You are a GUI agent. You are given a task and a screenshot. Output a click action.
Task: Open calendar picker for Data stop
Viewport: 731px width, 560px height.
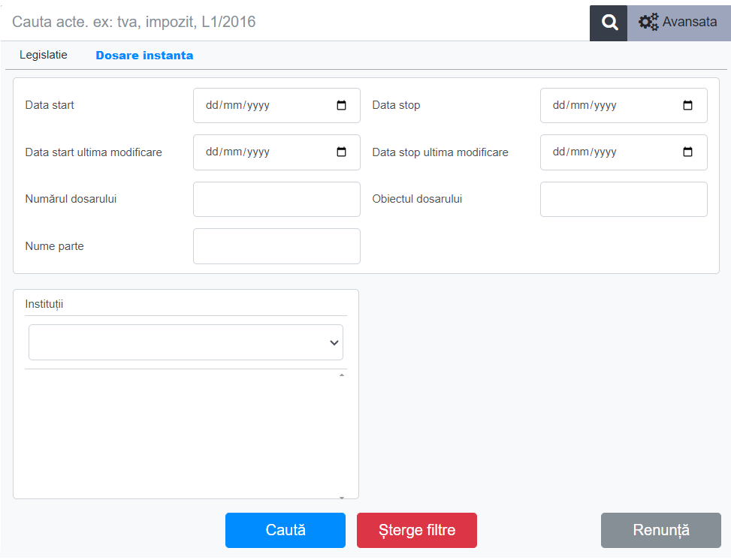coord(688,106)
